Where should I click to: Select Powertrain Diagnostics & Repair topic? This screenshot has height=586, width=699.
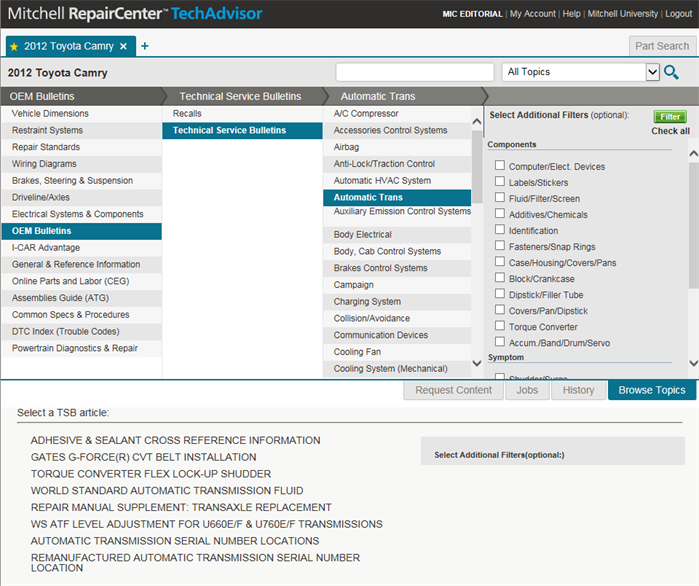(81, 348)
